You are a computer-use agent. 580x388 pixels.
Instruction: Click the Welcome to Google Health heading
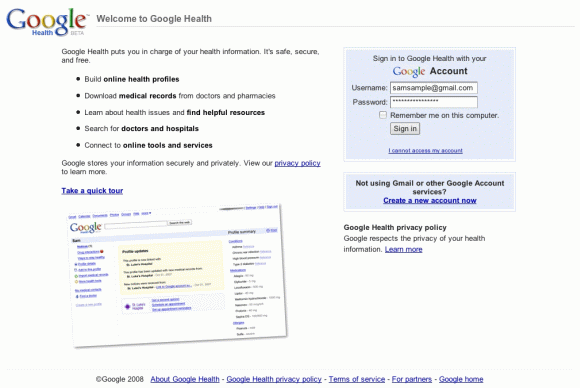[x=154, y=18]
